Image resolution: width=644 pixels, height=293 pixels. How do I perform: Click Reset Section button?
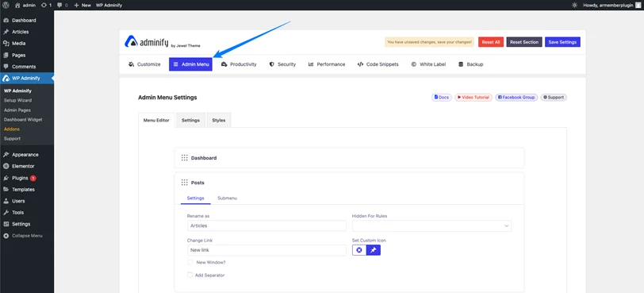(x=524, y=42)
